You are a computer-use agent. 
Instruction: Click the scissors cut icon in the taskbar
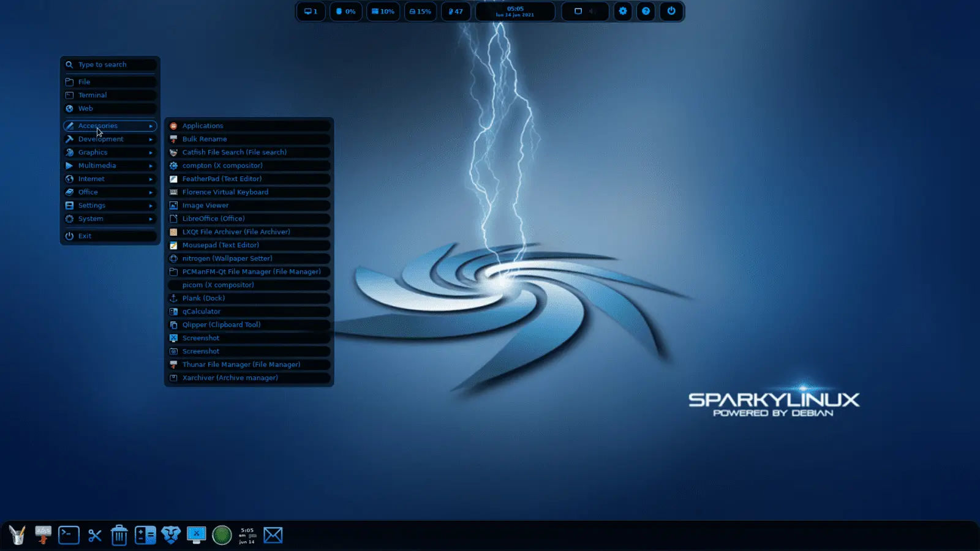coord(94,534)
